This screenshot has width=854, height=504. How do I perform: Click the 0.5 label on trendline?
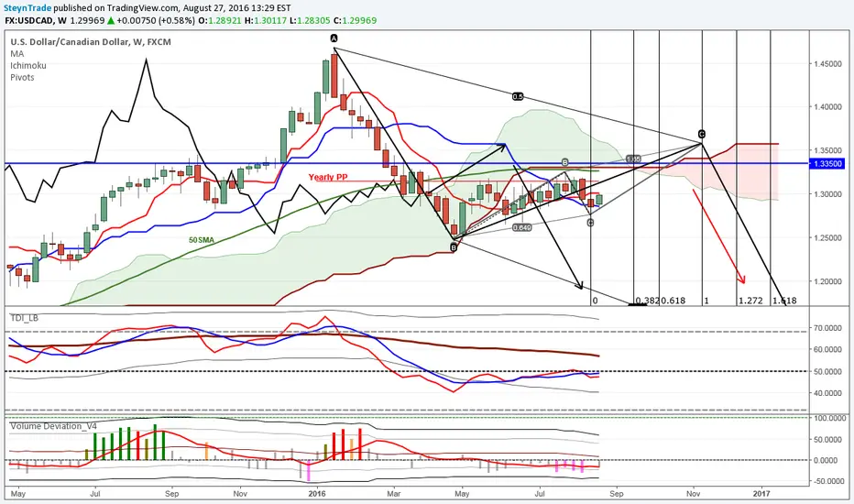click(x=518, y=96)
